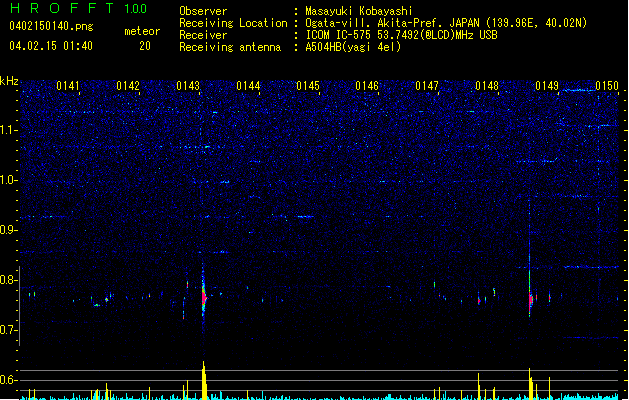
Task: Click the 'Receiving Location' label
Action: click(233, 23)
